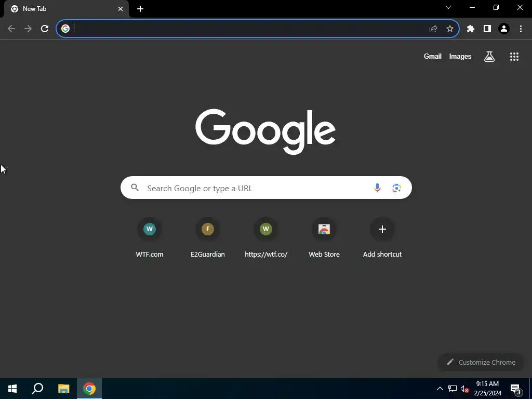Reload the page with the refresh icon

coord(45,29)
